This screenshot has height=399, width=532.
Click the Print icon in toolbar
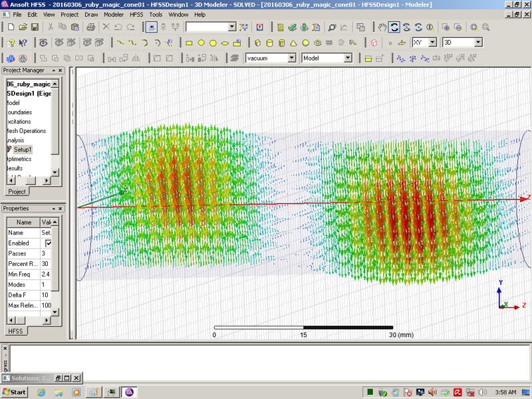coord(91,27)
